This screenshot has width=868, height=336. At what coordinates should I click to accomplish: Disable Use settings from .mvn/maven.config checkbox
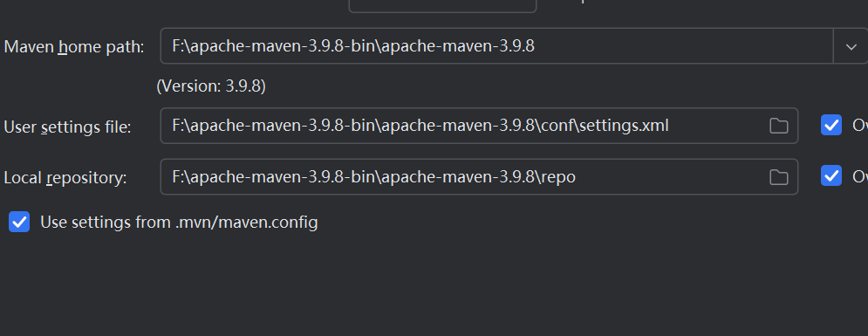coord(19,222)
